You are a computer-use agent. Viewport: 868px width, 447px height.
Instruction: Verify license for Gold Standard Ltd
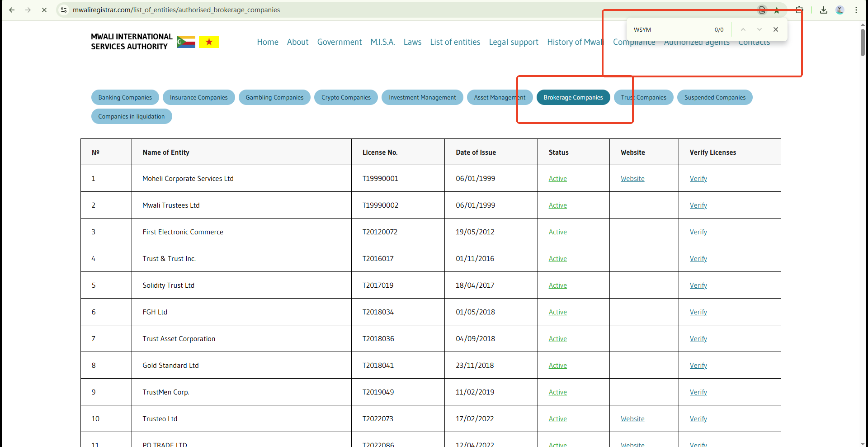pos(698,366)
